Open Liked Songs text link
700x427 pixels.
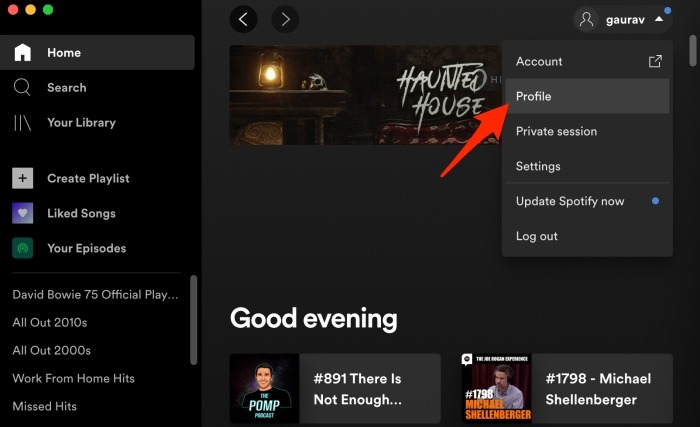81,213
